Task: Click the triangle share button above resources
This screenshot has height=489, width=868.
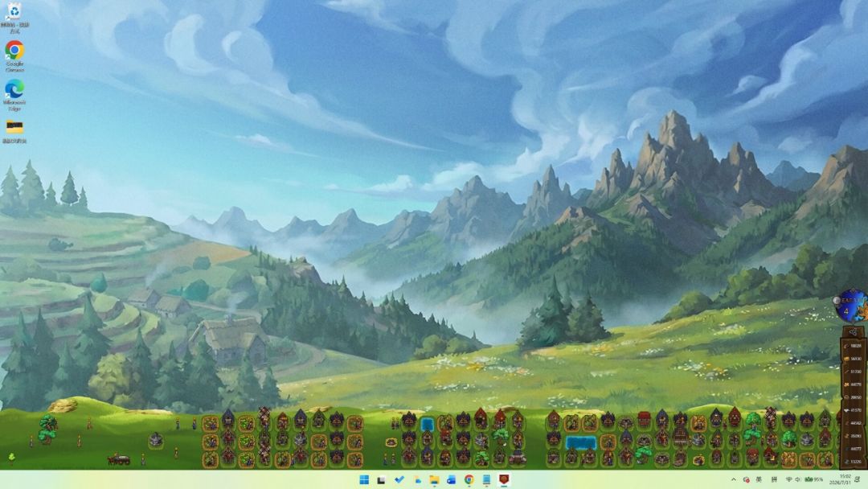Action: click(853, 332)
